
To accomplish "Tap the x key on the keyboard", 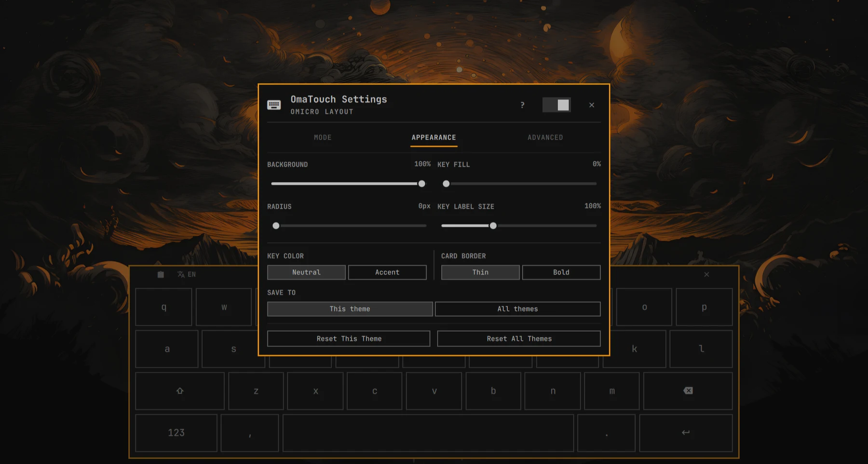I will (315, 391).
